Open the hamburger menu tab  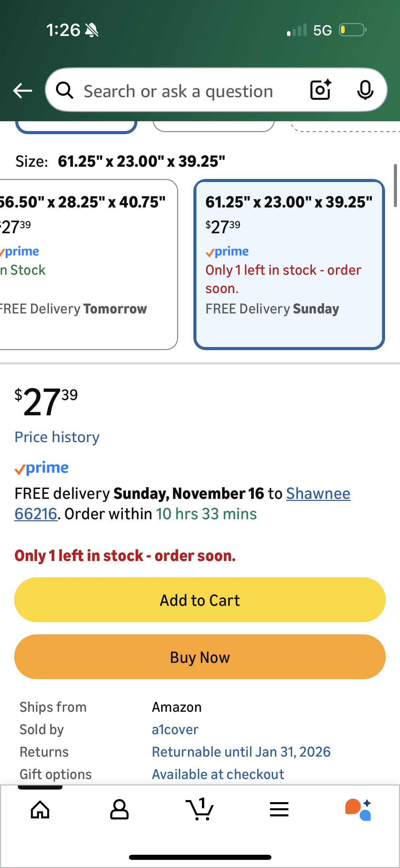(279, 810)
